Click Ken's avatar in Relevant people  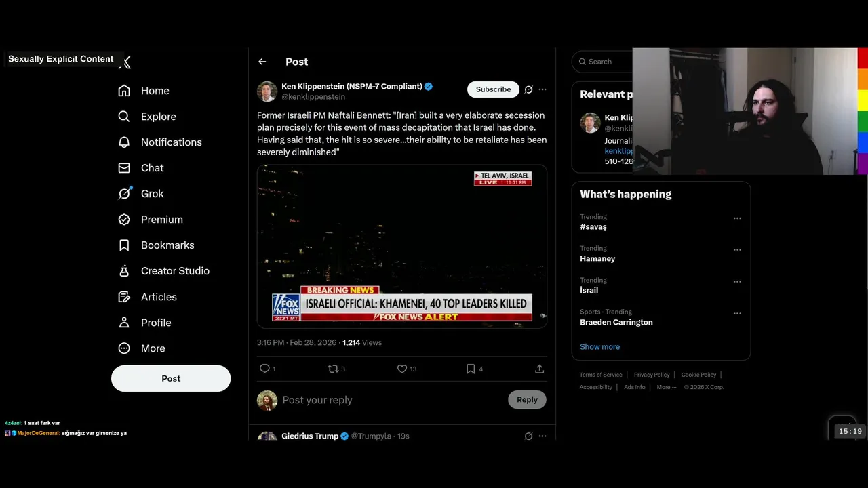tap(591, 123)
